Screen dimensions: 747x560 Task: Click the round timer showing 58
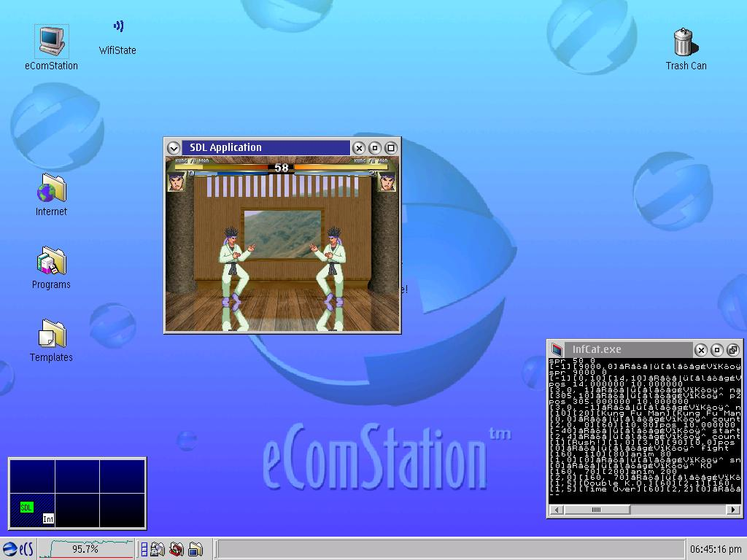click(282, 168)
